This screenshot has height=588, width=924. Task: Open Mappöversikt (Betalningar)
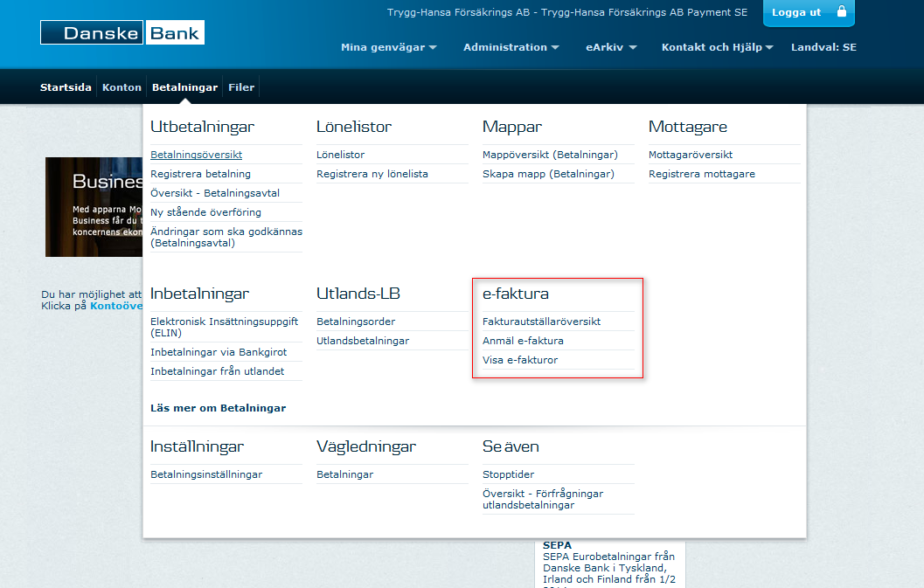pyautogui.click(x=551, y=155)
